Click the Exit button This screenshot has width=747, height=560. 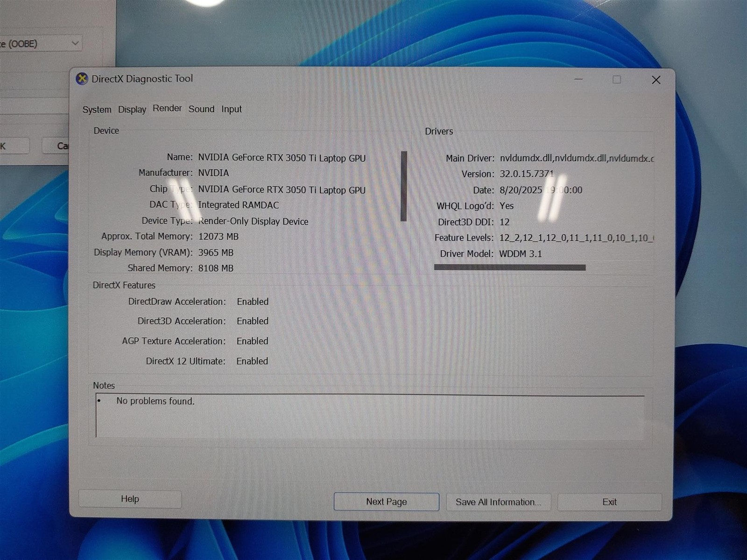pyautogui.click(x=609, y=502)
